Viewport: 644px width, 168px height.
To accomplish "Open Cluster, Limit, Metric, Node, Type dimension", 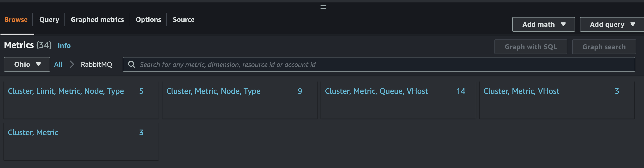I will point(66,91).
